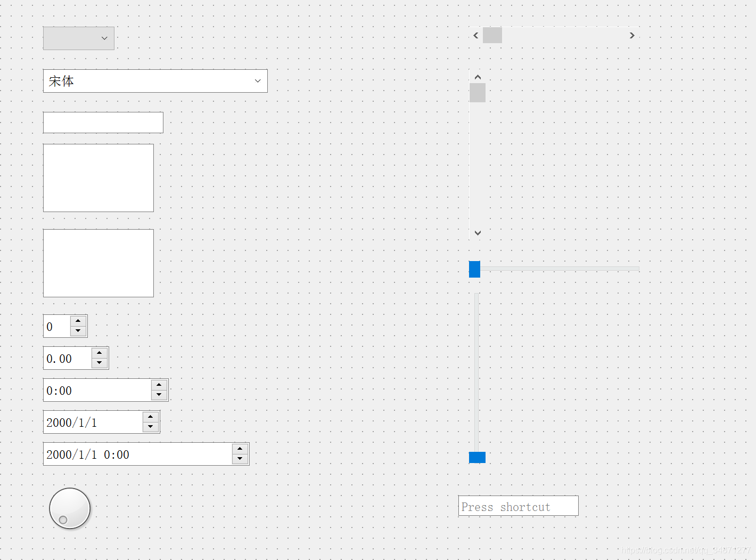Click the down arrow of the 2000/1/1 date field
The width and height of the screenshot is (756, 560).
(151, 427)
